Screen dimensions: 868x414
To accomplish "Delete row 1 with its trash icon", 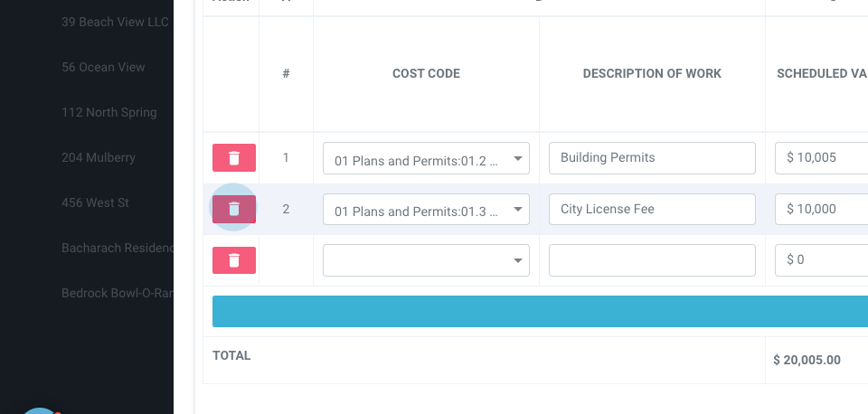I will [x=234, y=157].
